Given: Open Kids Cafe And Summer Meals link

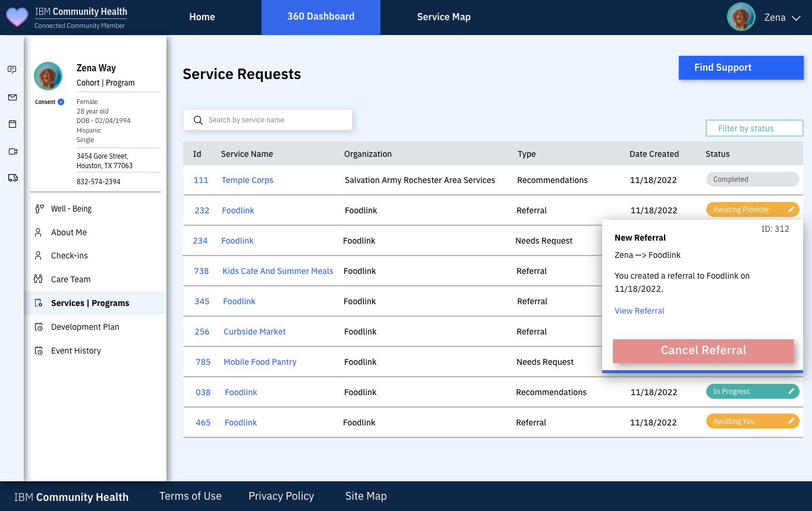Looking at the screenshot, I should pos(278,271).
